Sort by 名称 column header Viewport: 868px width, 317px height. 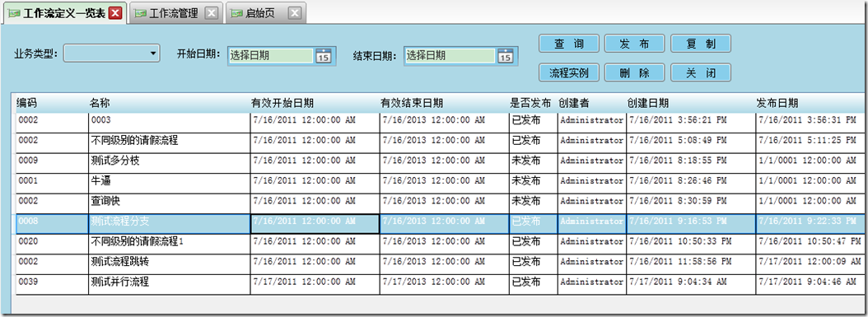100,103
